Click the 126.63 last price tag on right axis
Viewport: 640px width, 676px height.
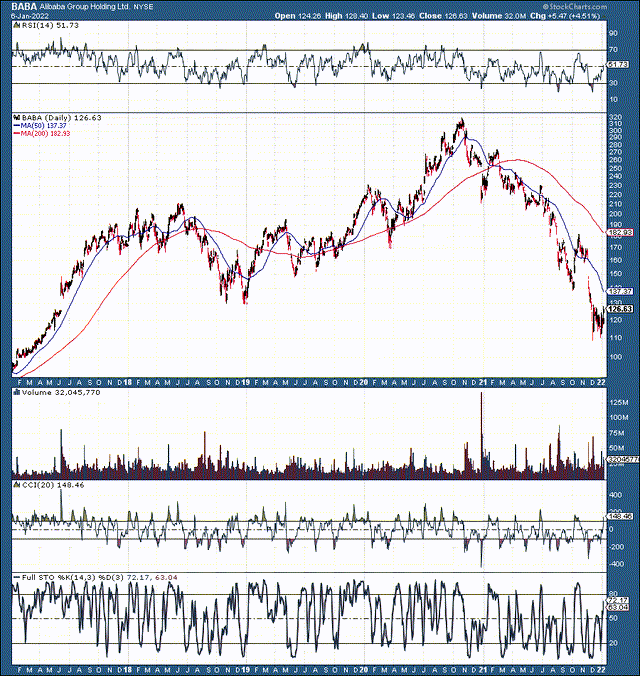620,309
